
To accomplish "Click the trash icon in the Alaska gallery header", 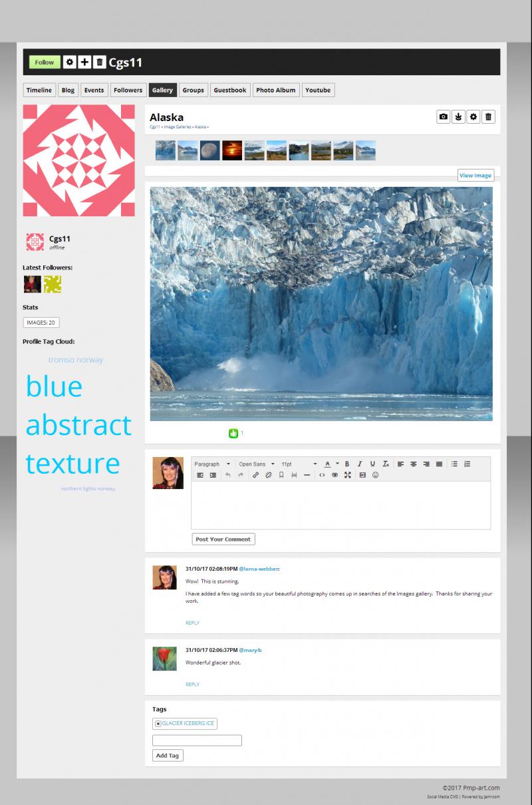I will click(x=488, y=117).
